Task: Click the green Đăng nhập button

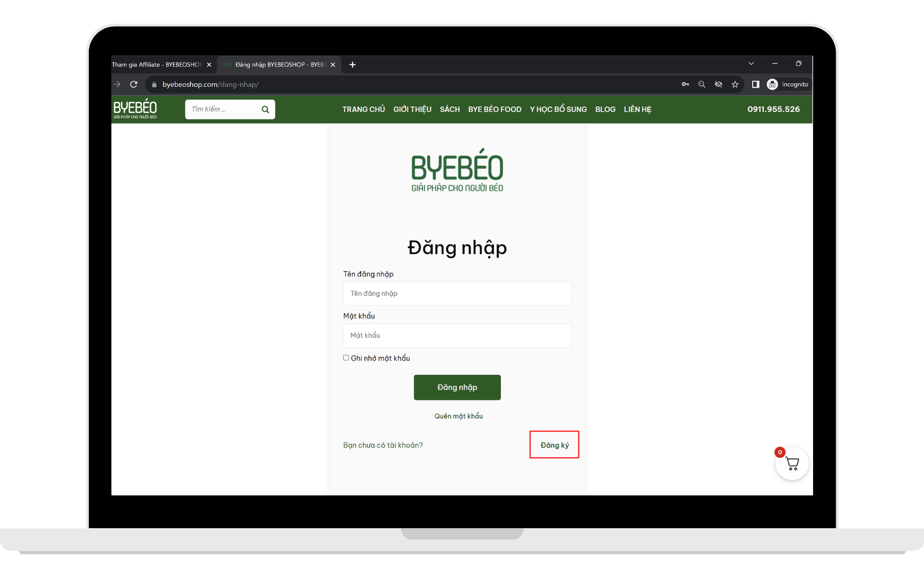Action: (457, 387)
